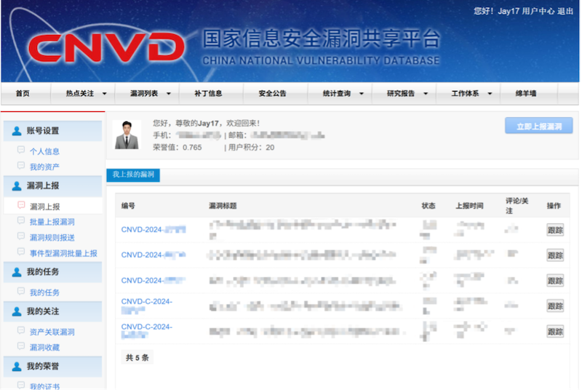Open the 统计查询 menu label
Image resolution: width=582 pixels, height=392 pixels.
coord(337,94)
